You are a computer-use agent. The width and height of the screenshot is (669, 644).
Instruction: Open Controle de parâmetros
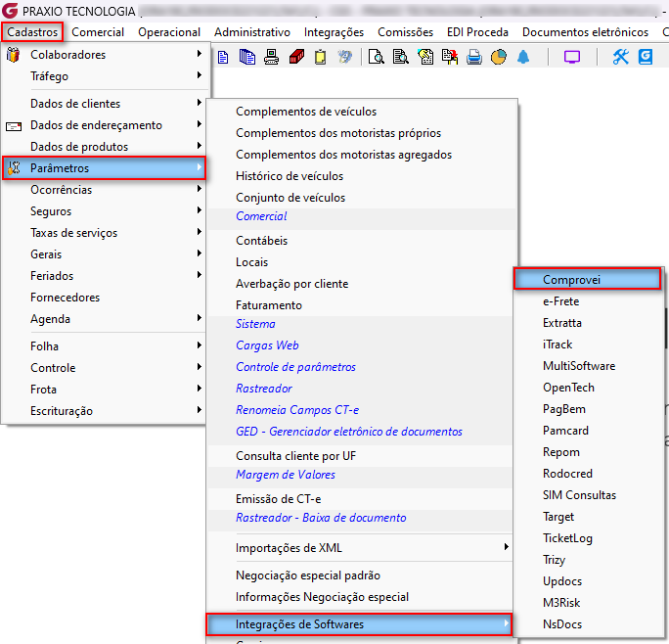(361, 367)
